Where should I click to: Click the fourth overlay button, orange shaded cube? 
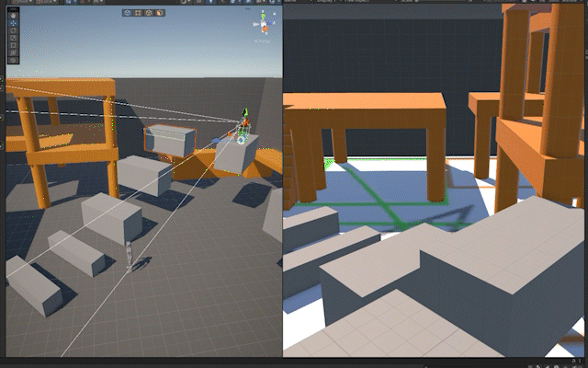click(x=160, y=13)
